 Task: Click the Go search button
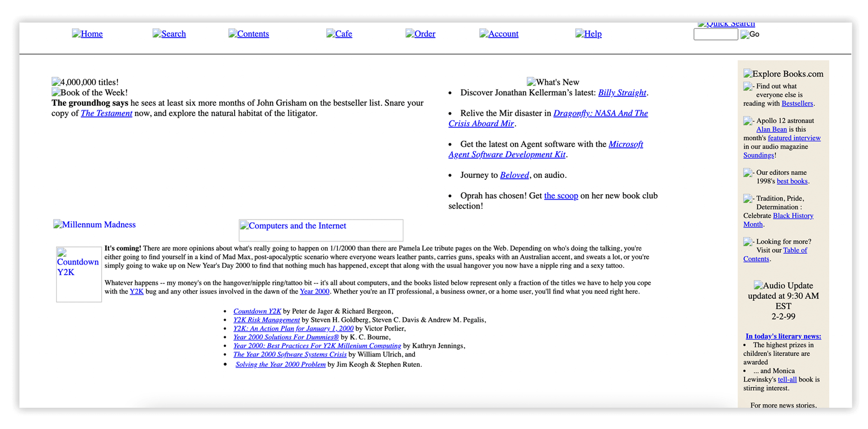pos(750,34)
